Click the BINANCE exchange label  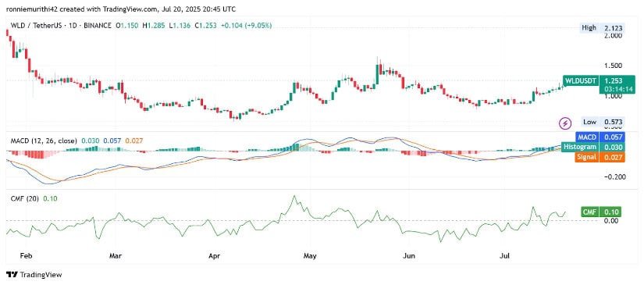tap(97, 26)
